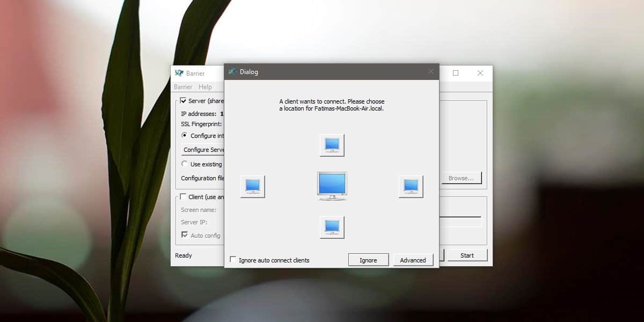Toggle the Auto config checkbox
This screenshot has width=644, height=322.
pyautogui.click(x=185, y=235)
